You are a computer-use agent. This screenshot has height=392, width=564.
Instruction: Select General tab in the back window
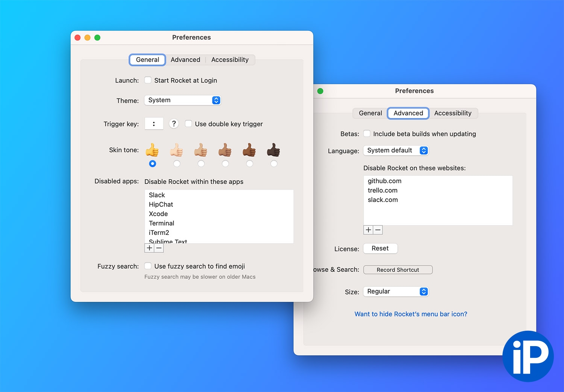click(370, 113)
